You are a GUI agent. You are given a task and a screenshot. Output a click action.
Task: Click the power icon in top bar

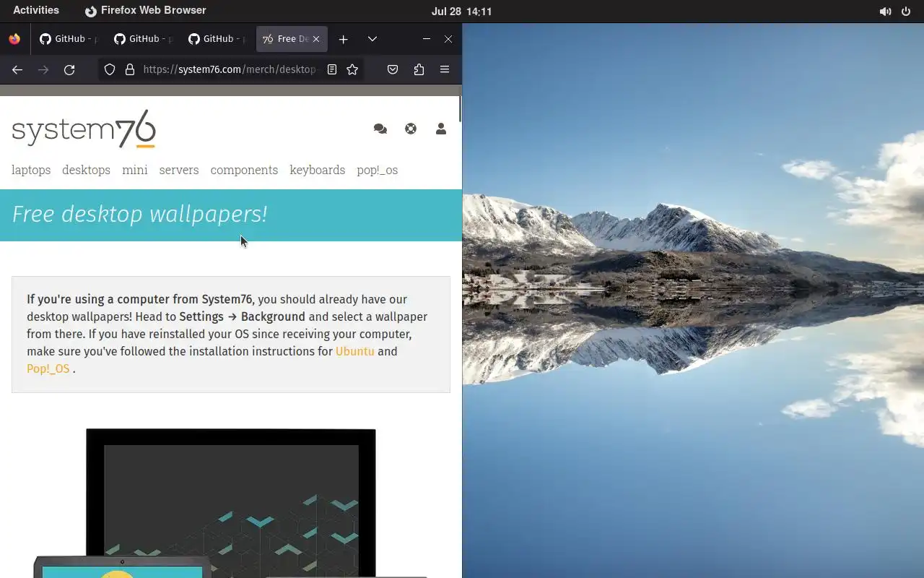pos(907,12)
